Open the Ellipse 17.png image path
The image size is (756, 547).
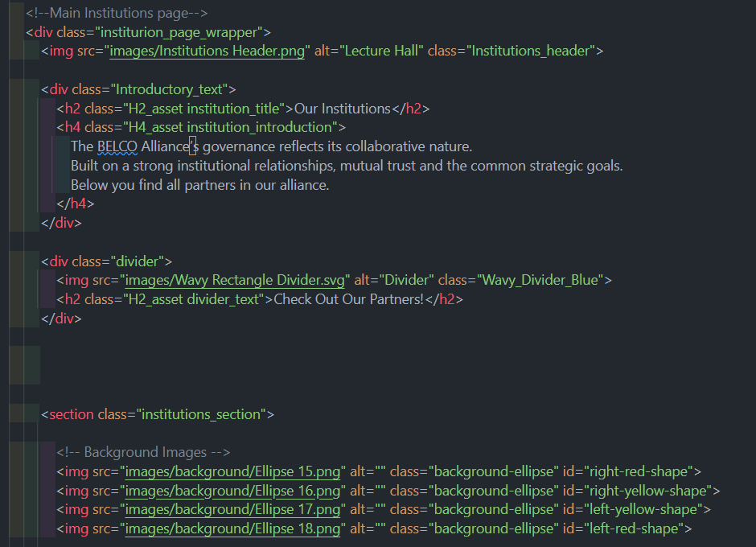tap(232, 509)
